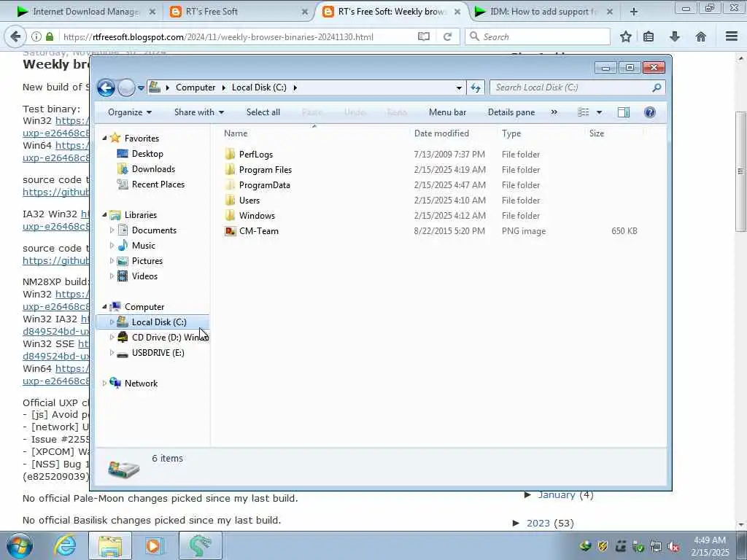The image size is (747, 560).
Task: Select the PerfLogs folder
Action: 256,155
